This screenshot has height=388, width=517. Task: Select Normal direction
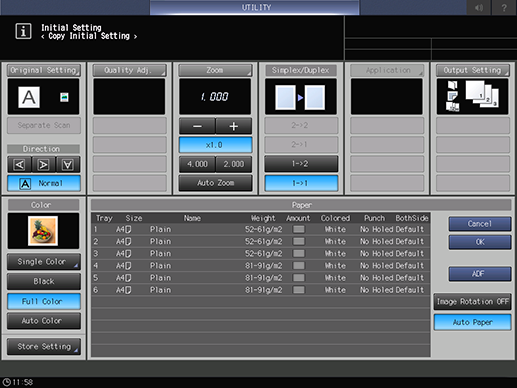pyautogui.click(x=44, y=183)
